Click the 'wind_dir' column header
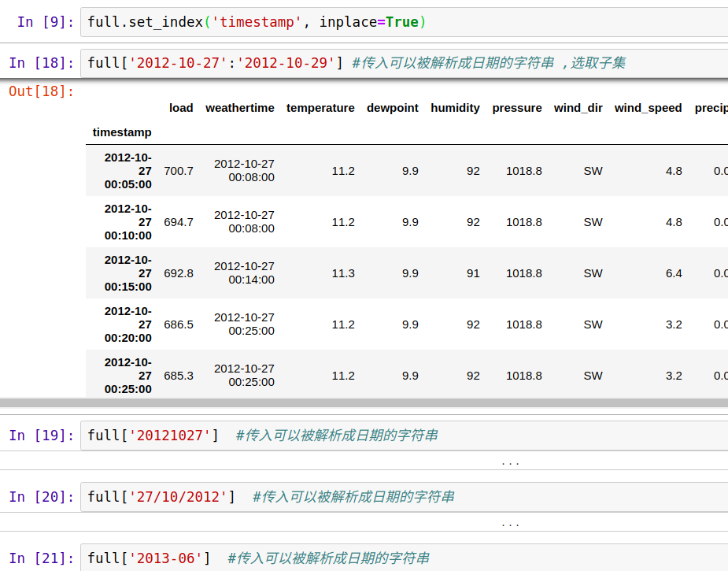The width and height of the screenshot is (728, 571). tap(578, 108)
